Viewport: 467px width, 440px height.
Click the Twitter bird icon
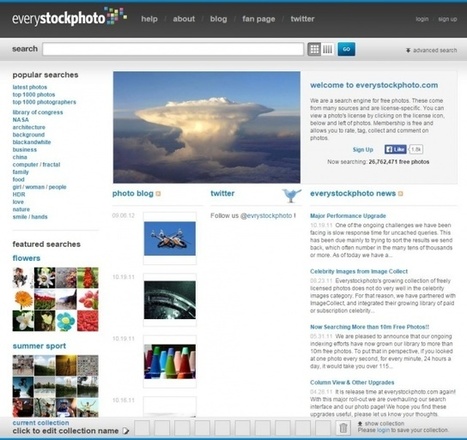(x=291, y=195)
